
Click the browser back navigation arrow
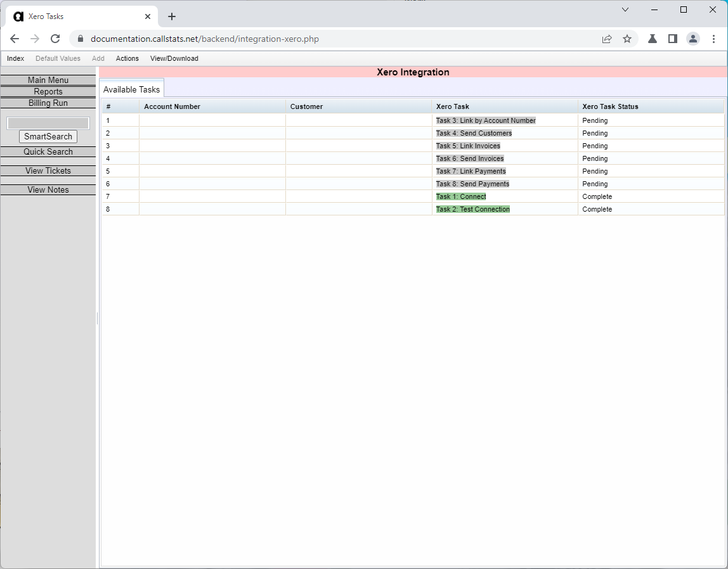click(15, 39)
